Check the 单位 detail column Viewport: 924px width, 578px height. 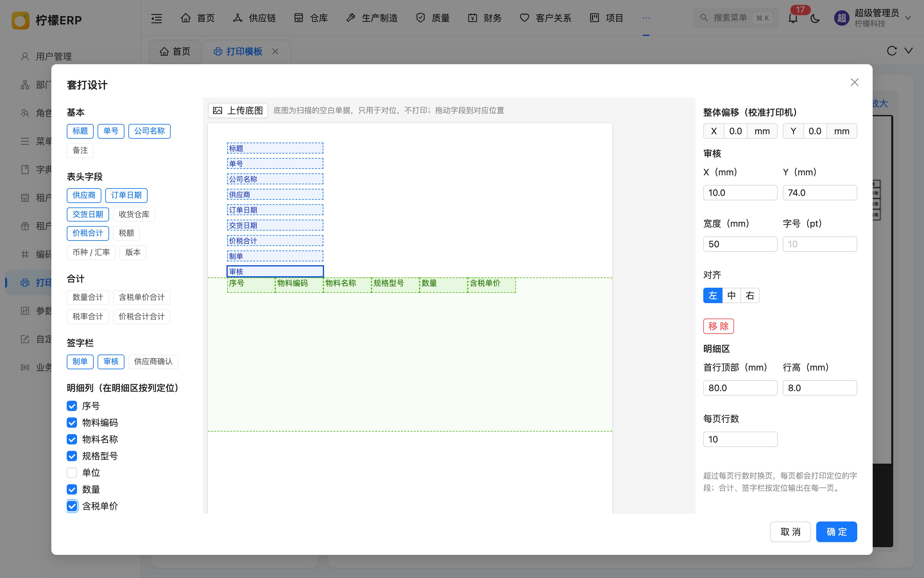72,473
